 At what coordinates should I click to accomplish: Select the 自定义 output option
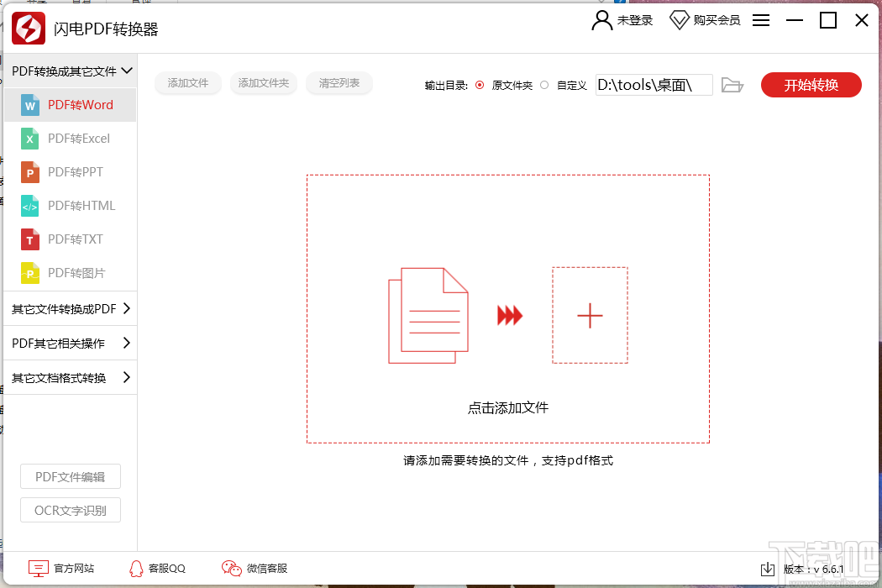[543, 84]
